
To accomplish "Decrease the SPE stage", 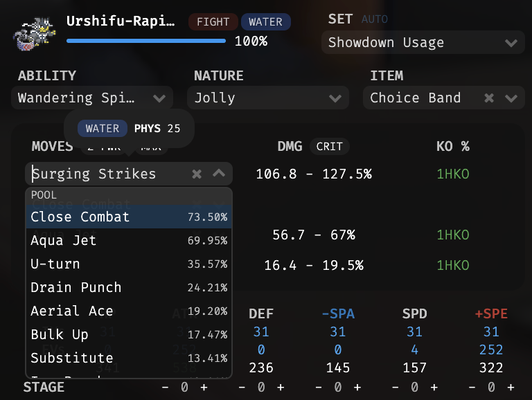I will click(x=472, y=387).
